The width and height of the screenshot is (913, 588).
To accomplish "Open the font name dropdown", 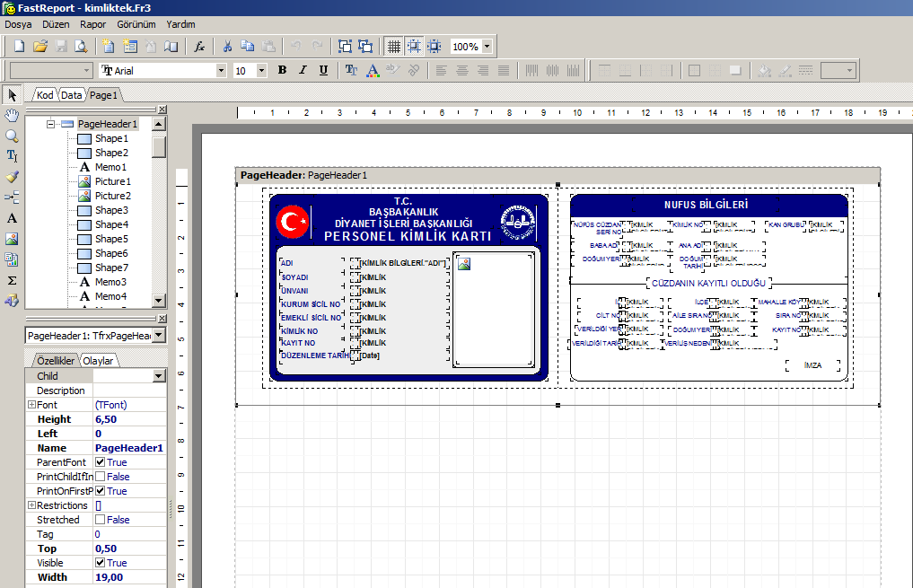I will (221, 70).
